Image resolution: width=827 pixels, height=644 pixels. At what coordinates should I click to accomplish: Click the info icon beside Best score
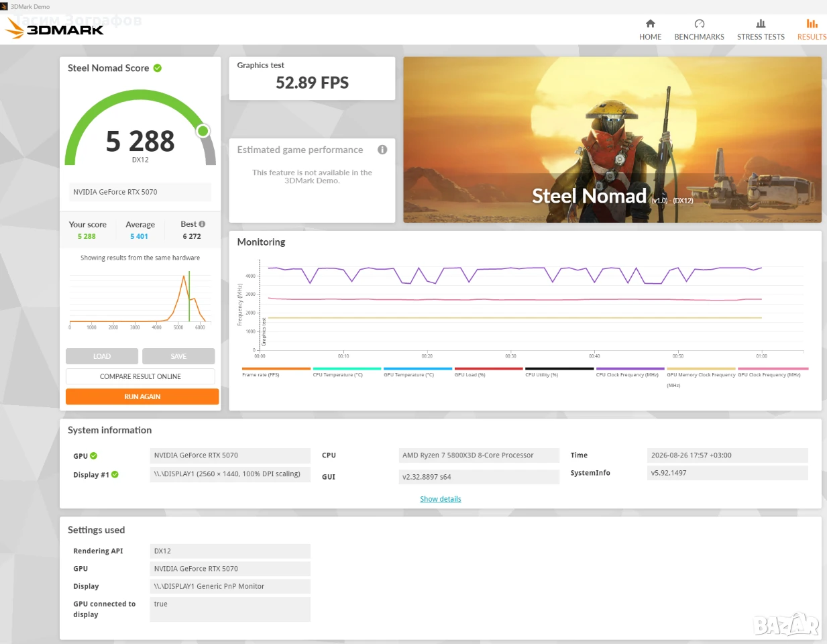[x=202, y=224]
